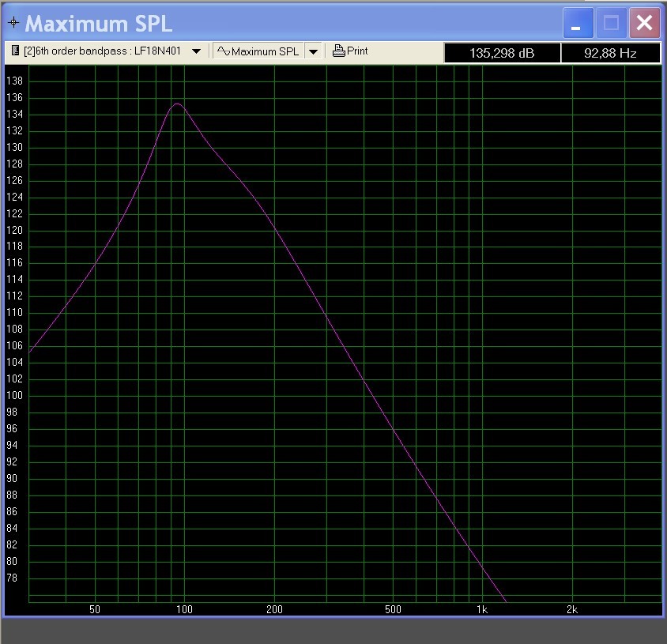Image resolution: width=667 pixels, height=644 pixels.
Task: Click the "78" dB axis label
Action: click(x=12, y=578)
